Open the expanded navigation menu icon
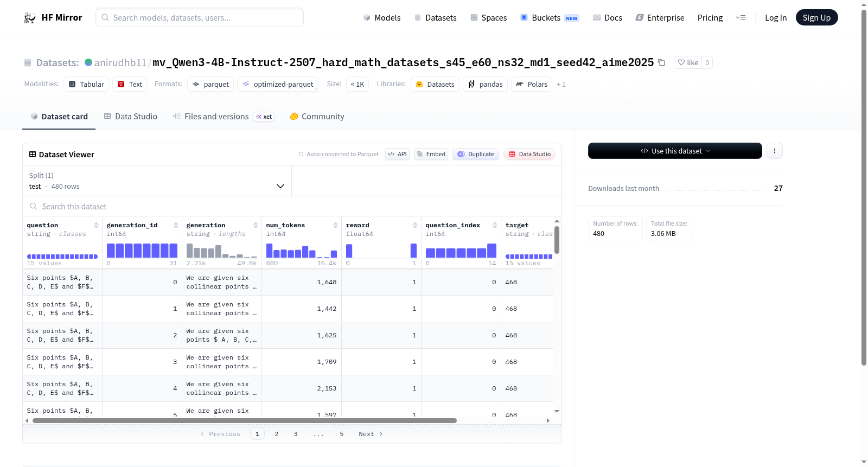Image resolution: width=868 pixels, height=467 pixels. pyautogui.click(x=741, y=17)
